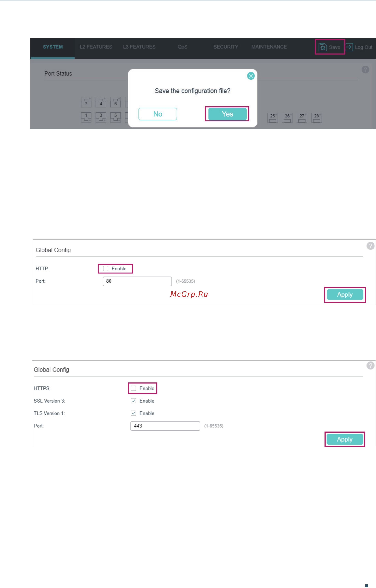Select SFP port 28 icon
The height and width of the screenshot is (588, 376).
(316, 118)
